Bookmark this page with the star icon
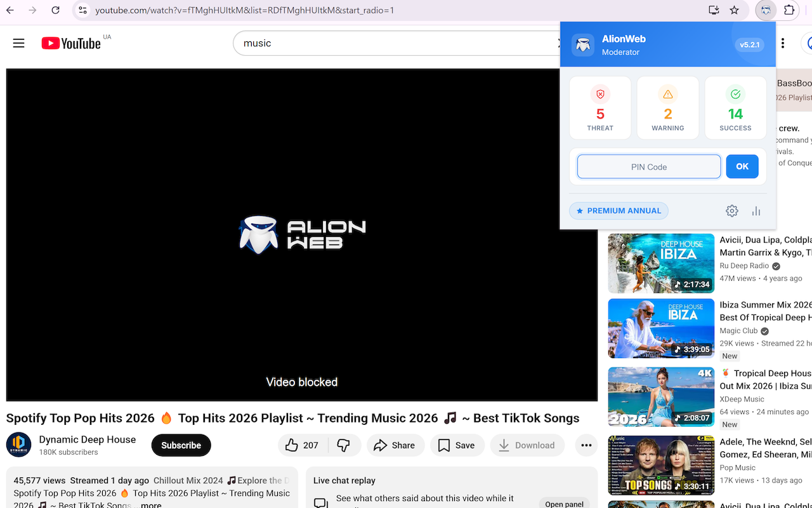 735,10
